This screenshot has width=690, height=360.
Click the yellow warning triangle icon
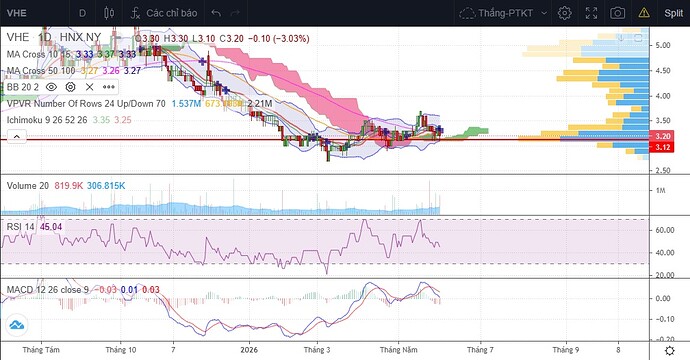(644, 13)
